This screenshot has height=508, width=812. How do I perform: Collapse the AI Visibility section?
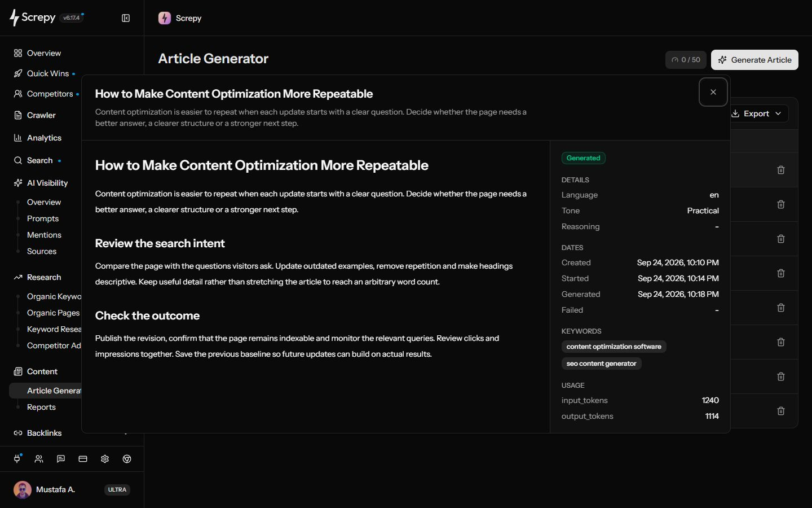click(x=47, y=183)
